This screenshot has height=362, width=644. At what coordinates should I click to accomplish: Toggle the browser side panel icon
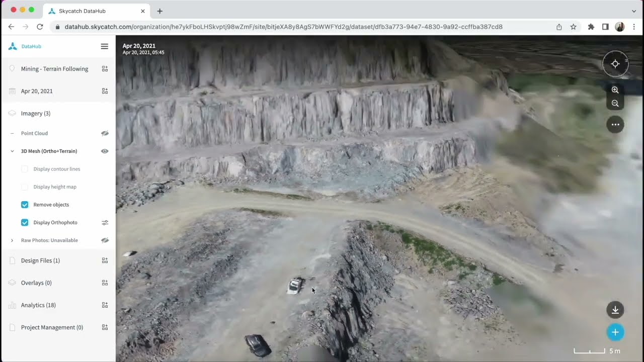605,27
